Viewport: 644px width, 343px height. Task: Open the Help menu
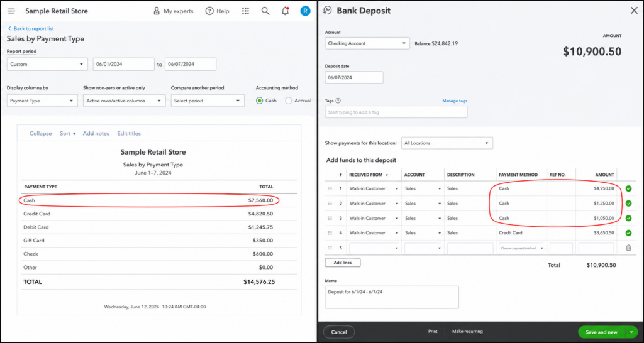click(217, 11)
